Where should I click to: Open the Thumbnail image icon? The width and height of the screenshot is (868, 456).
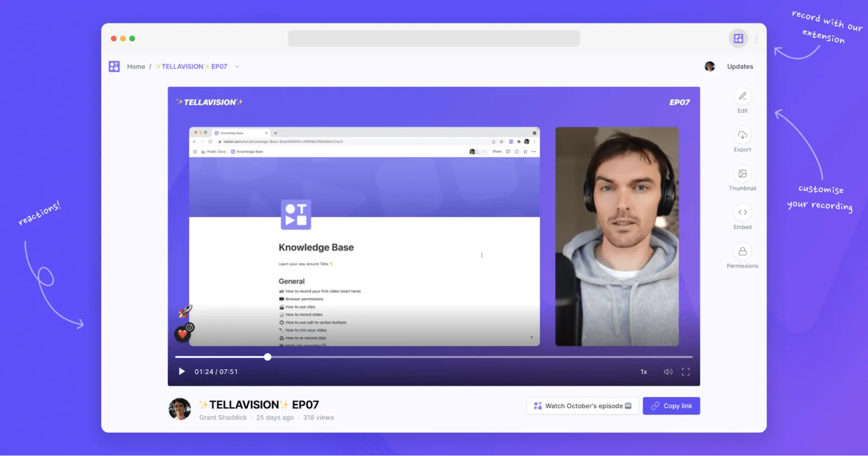tap(742, 174)
